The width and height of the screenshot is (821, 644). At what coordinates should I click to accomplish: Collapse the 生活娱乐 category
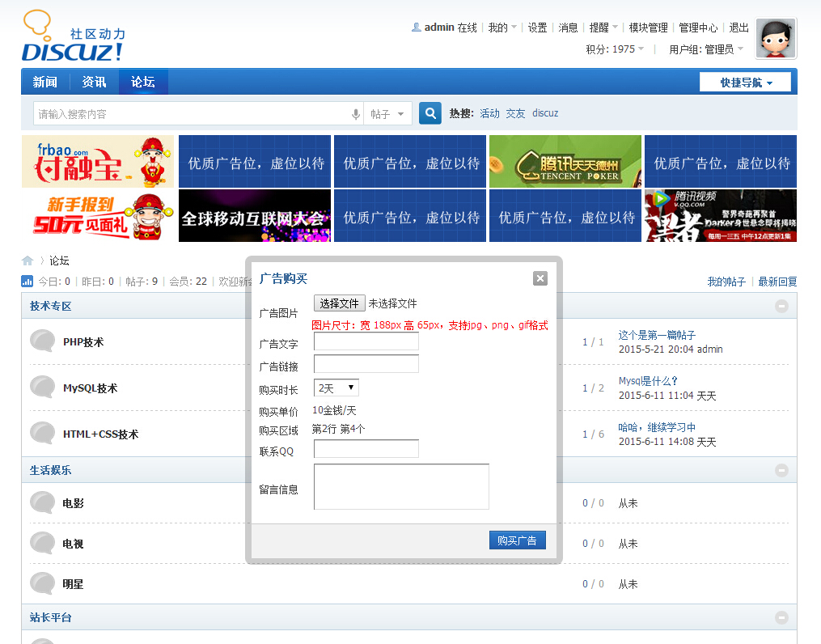[781, 470]
